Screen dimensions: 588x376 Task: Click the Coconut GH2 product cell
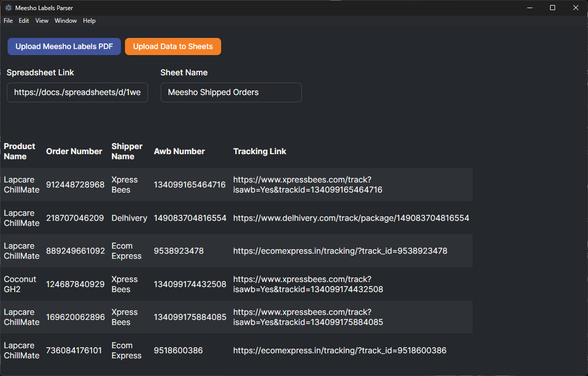(20, 284)
